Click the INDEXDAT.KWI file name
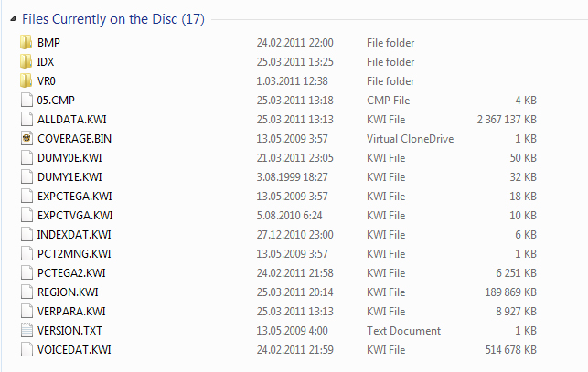588x372 pixels. 74,234
